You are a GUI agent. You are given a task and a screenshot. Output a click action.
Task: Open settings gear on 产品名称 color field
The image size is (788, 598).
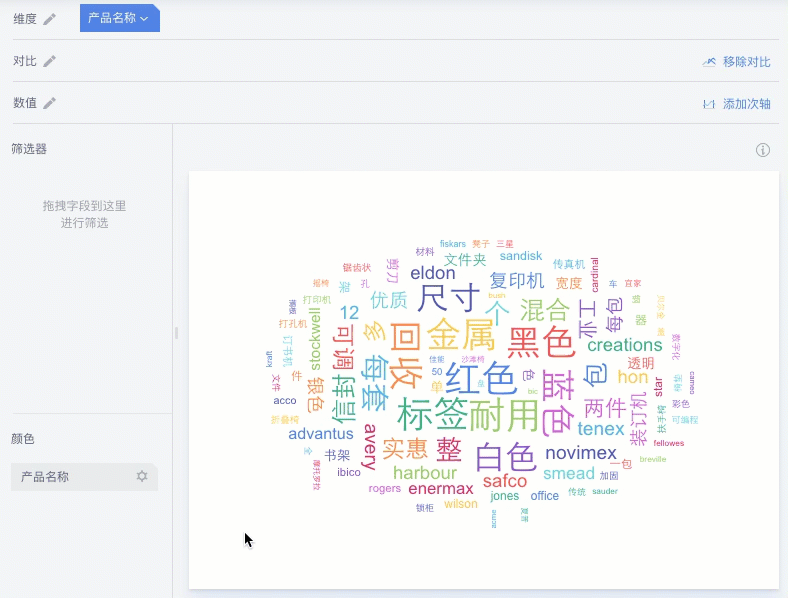[x=142, y=476]
